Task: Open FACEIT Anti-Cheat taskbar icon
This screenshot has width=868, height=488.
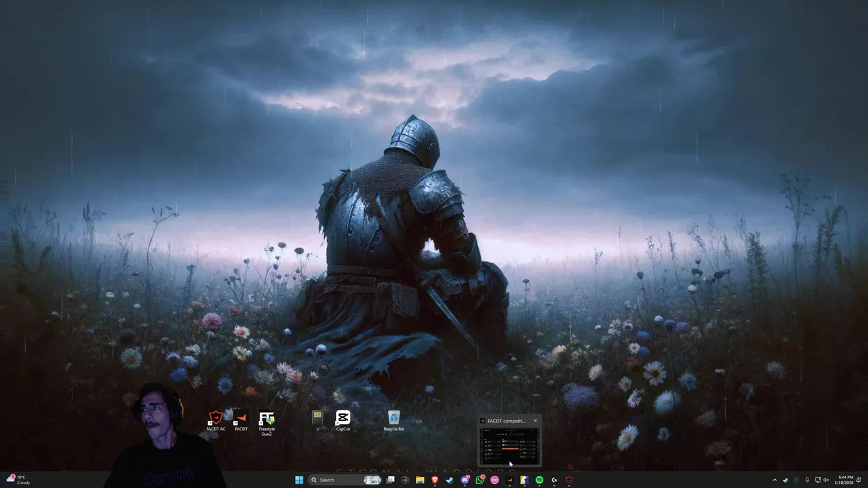Action: click(x=569, y=480)
